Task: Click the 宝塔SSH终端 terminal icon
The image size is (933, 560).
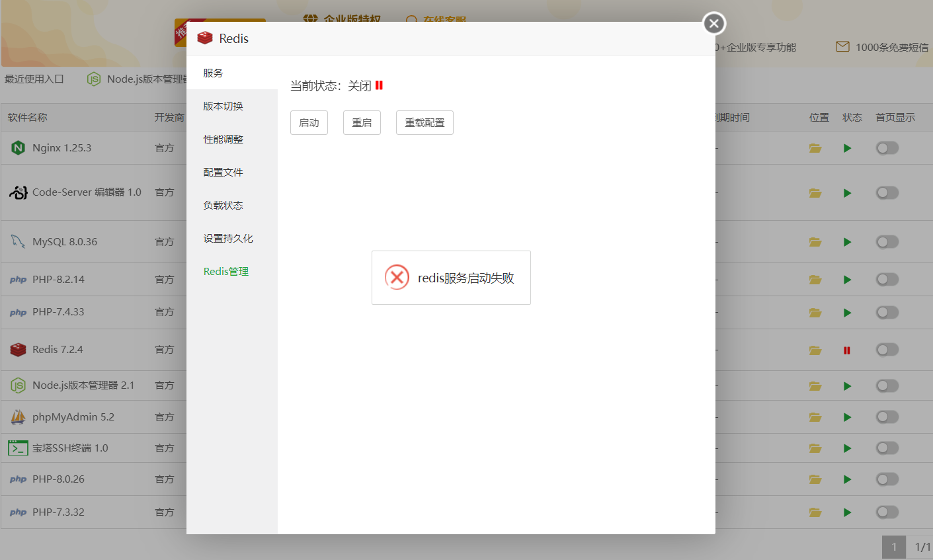Action: (18, 448)
